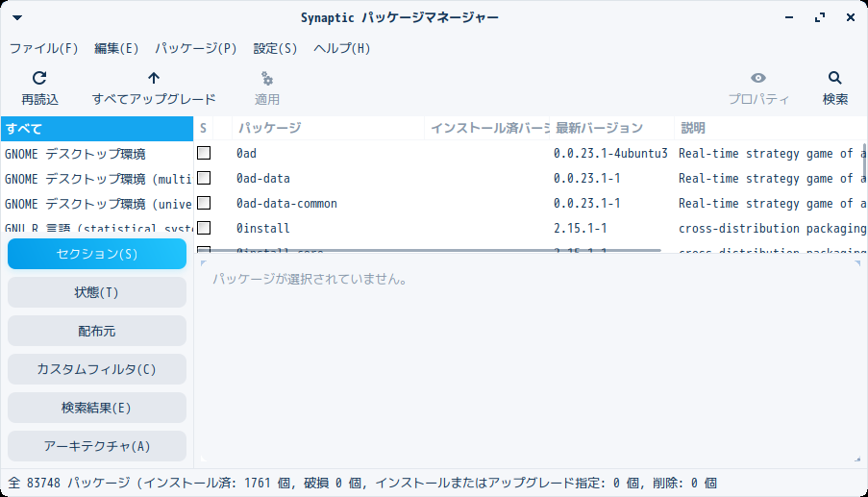Toggle status checkbox for 0ad-data-common
The height and width of the screenshot is (497, 868).
pyautogui.click(x=204, y=203)
